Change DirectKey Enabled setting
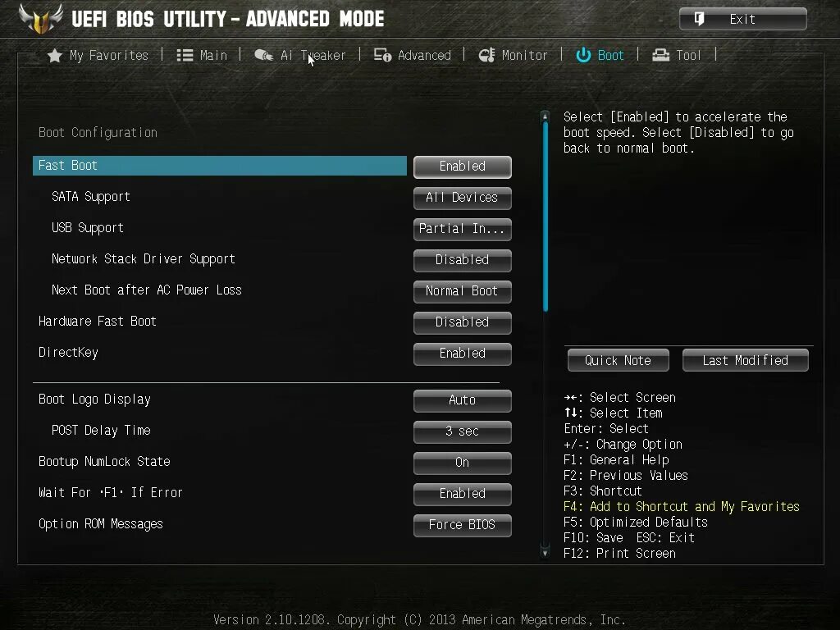Screen dimensions: 840x630 pos(463,353)
